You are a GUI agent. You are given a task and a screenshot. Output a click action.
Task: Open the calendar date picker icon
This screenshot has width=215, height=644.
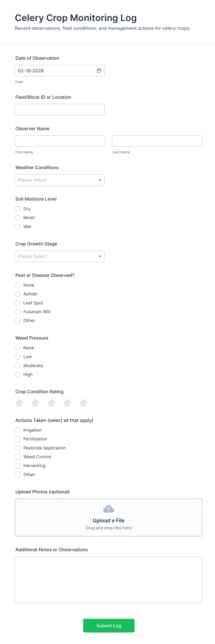(99, 71)
